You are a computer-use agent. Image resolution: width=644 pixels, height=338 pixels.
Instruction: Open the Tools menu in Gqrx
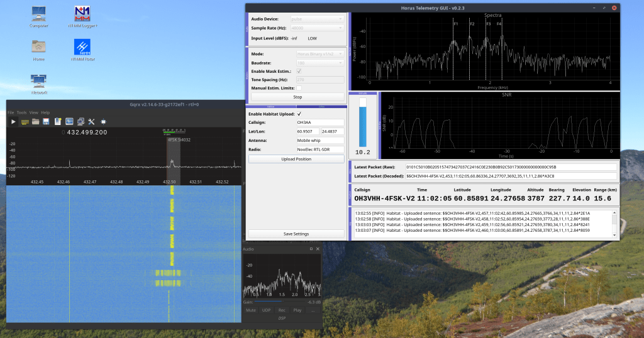tap(21, 112)
